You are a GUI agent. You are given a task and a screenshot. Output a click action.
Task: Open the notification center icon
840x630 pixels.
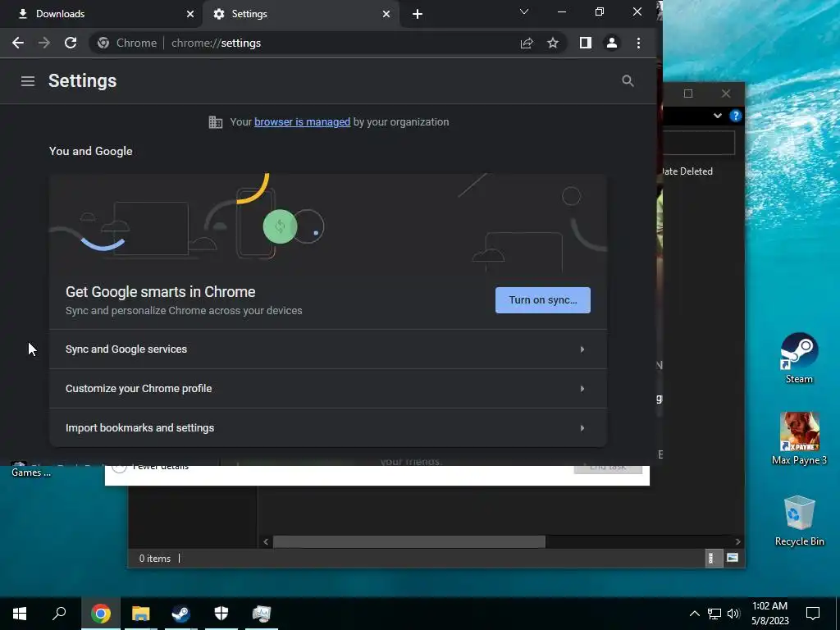point(813,614)
